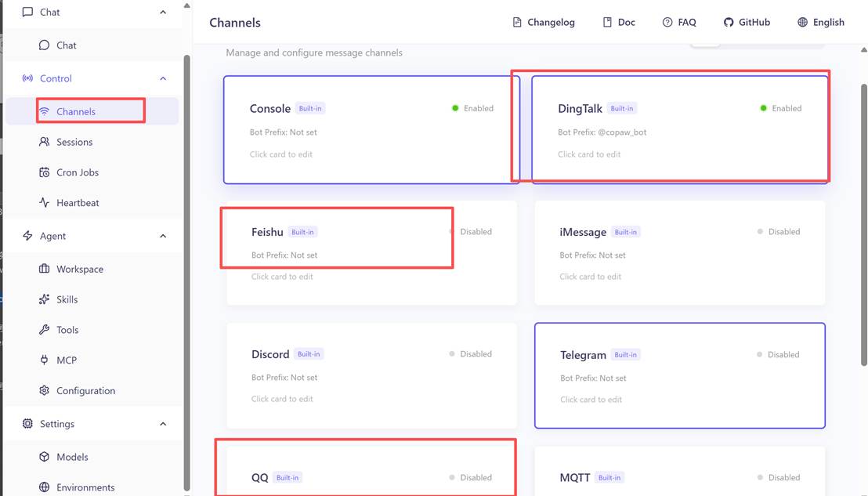
Task: Edit the iMessage channel card
Action: [680, 253]
